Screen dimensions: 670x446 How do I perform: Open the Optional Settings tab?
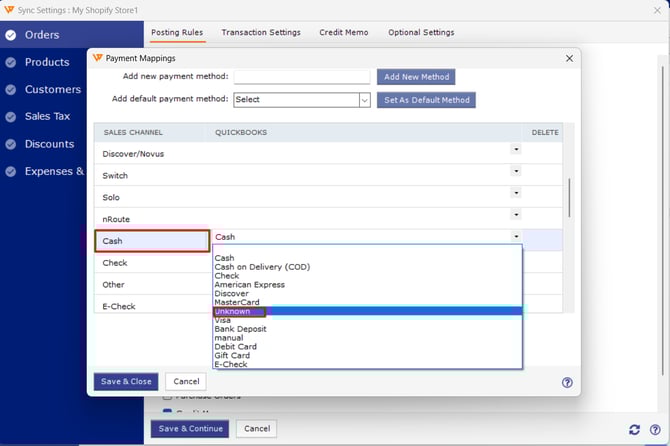point(420,32)
